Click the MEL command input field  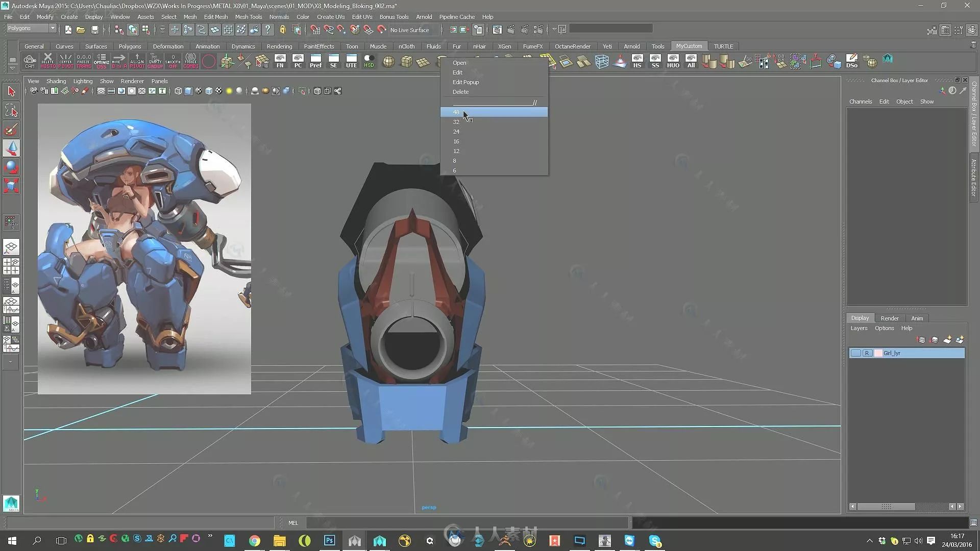pyautogui.click(x=467, y=523)
